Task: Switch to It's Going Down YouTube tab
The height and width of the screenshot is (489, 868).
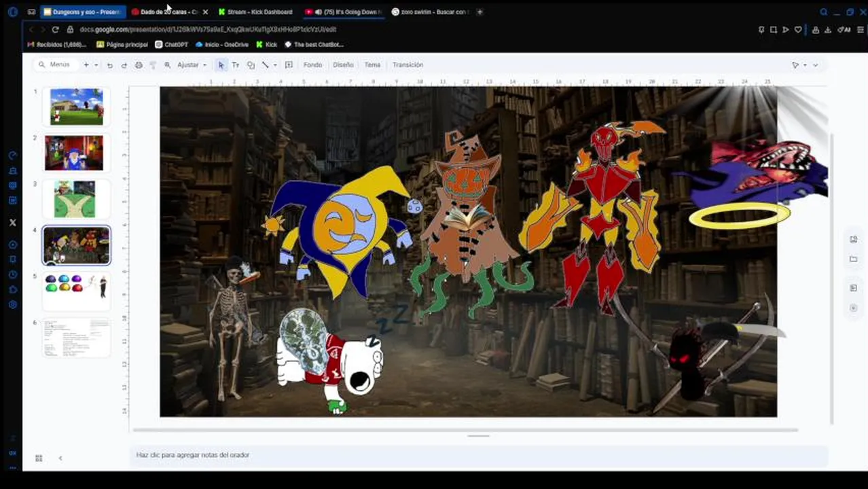Action: tap(344, 12)
